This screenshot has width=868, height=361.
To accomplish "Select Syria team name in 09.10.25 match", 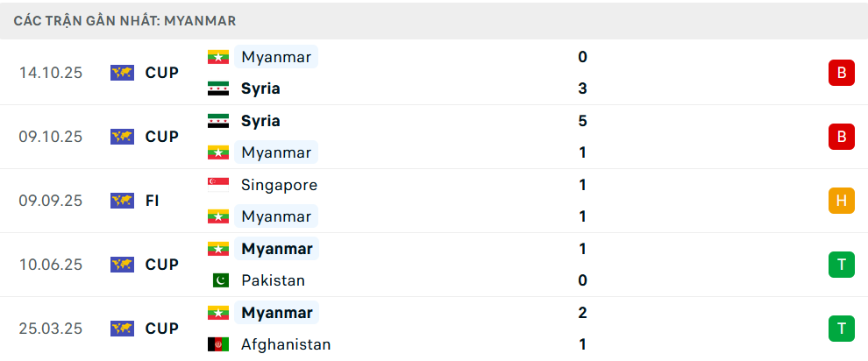I will [x=260, y=121].
